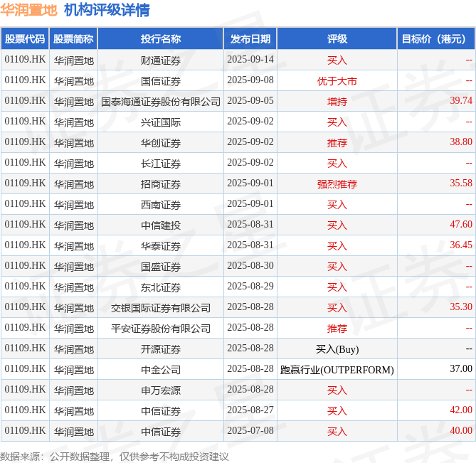
Task: Click 跑赢行业(OUTPERFORM) rating
Action: [x=337, y=370]
